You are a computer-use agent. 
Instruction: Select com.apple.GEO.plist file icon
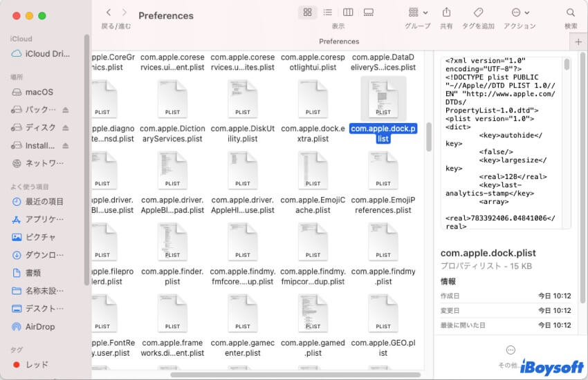click(383, 313)
